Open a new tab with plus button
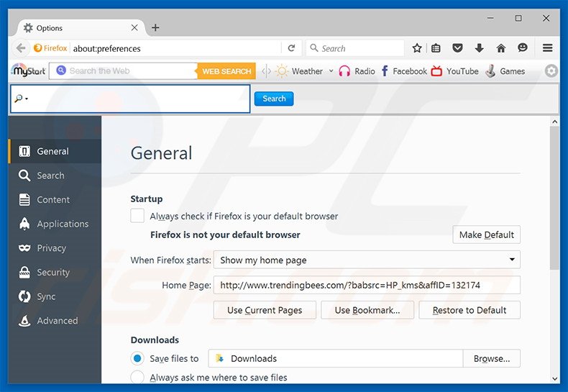This screenshot has width=568, height=392. (x=155, y=27)
